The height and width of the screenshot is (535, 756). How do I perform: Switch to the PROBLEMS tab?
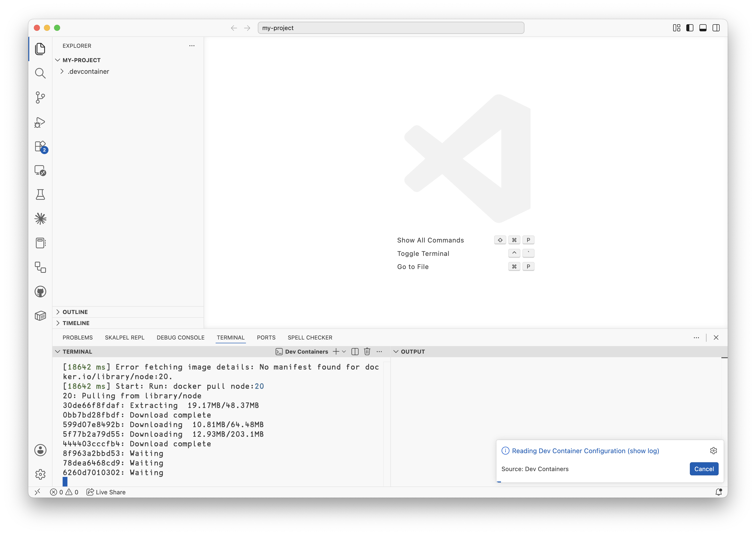tap(78, 338)
